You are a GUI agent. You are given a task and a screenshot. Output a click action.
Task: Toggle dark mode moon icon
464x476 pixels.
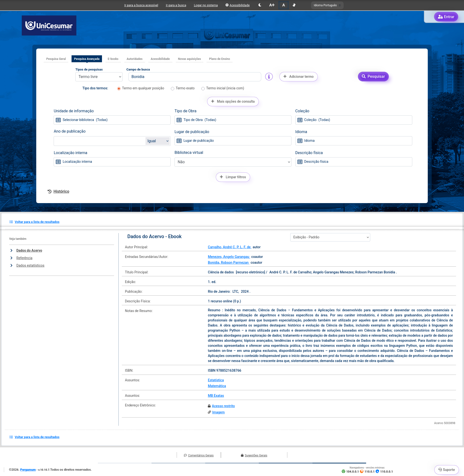(260, 5)
